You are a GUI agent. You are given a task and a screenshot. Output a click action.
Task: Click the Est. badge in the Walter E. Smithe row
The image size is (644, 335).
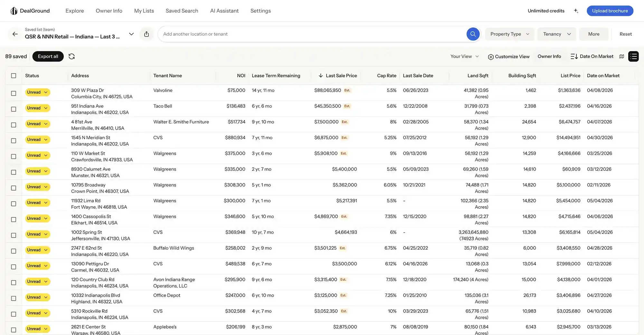coord(345,122)
